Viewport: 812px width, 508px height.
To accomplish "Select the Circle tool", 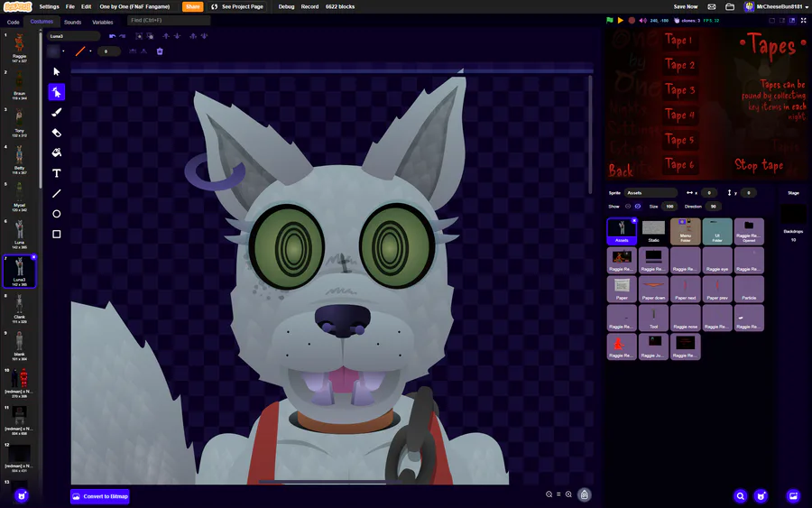I will point(57,214).
